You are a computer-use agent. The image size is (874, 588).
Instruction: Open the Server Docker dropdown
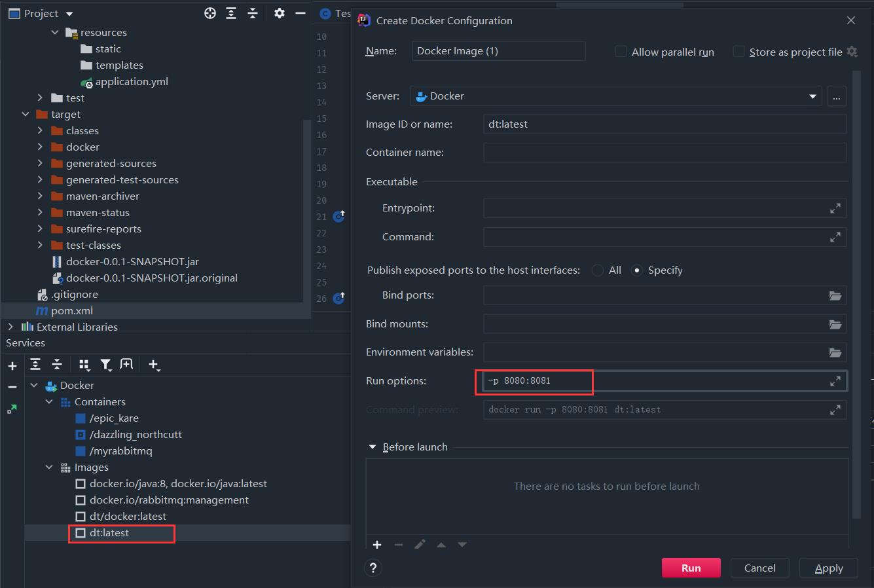tap(615, 96)
